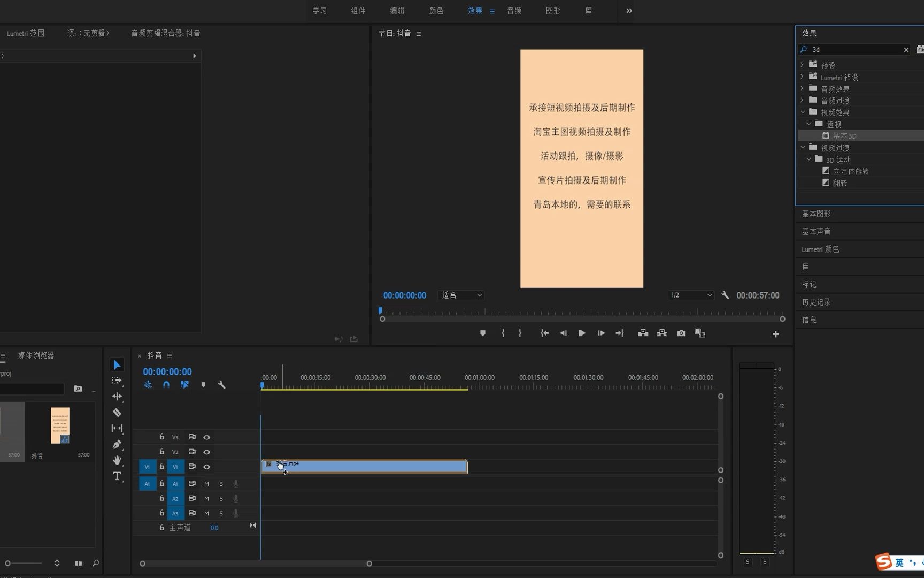
Task: Clear the effects search box
Action: [906, 50]
